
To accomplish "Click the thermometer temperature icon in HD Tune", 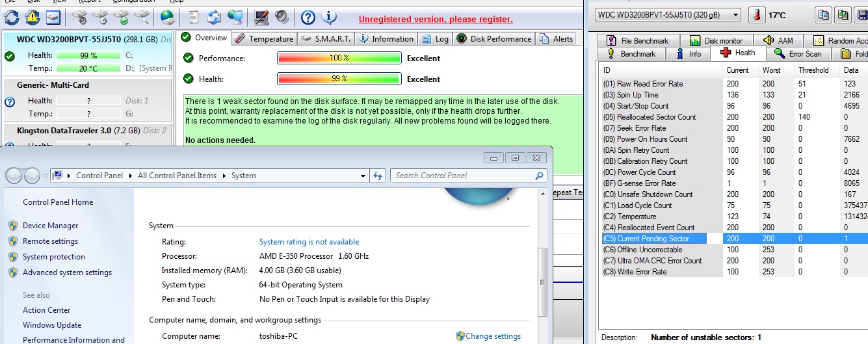I will point(756,14).
